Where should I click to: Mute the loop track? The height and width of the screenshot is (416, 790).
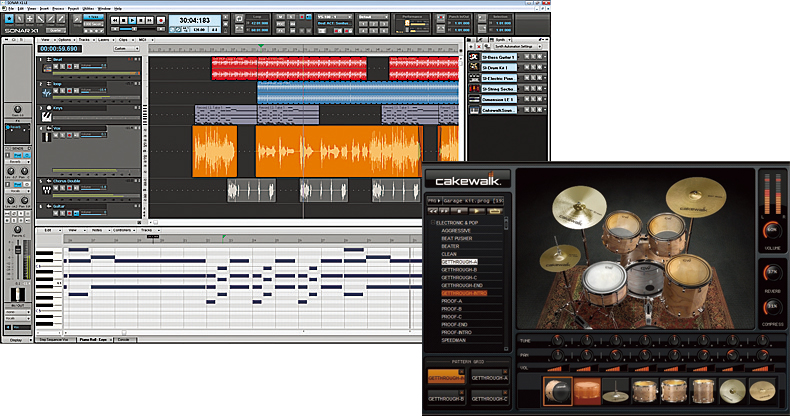pyautogui.click(x=56, y=91)
